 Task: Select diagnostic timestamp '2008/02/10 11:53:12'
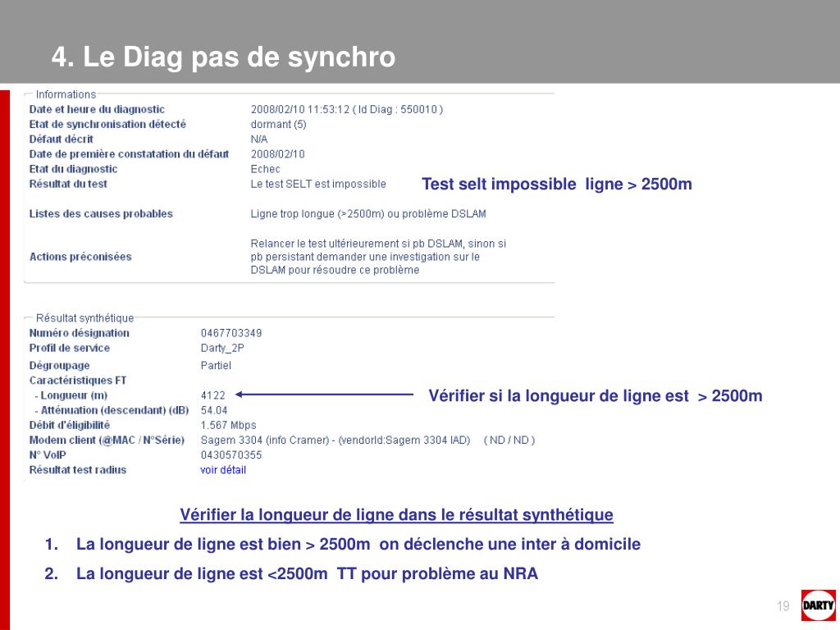tap(300, 109)
